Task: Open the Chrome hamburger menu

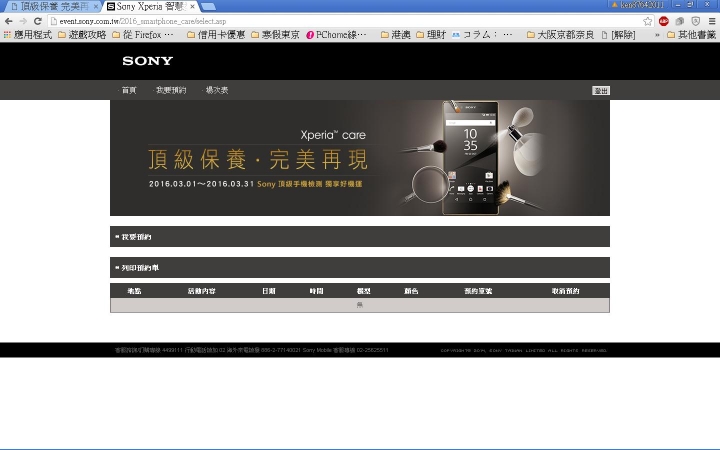Action: tap(712, 21)
